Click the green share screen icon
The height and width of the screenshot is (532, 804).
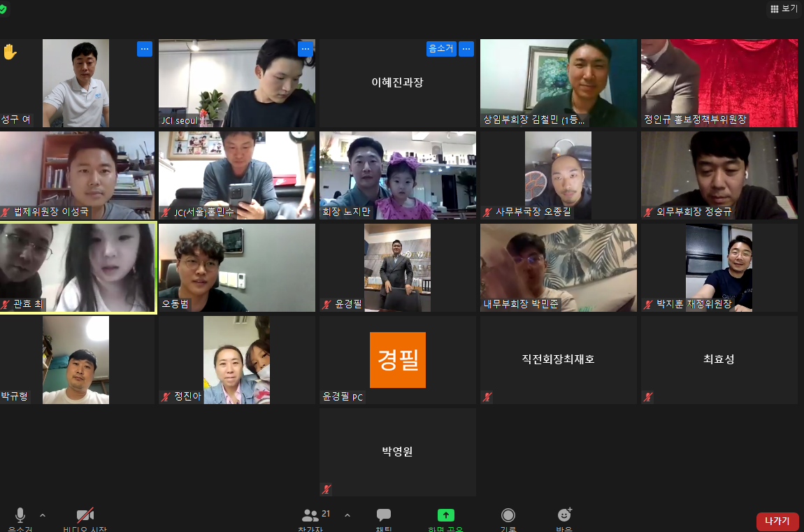[445, 515]
